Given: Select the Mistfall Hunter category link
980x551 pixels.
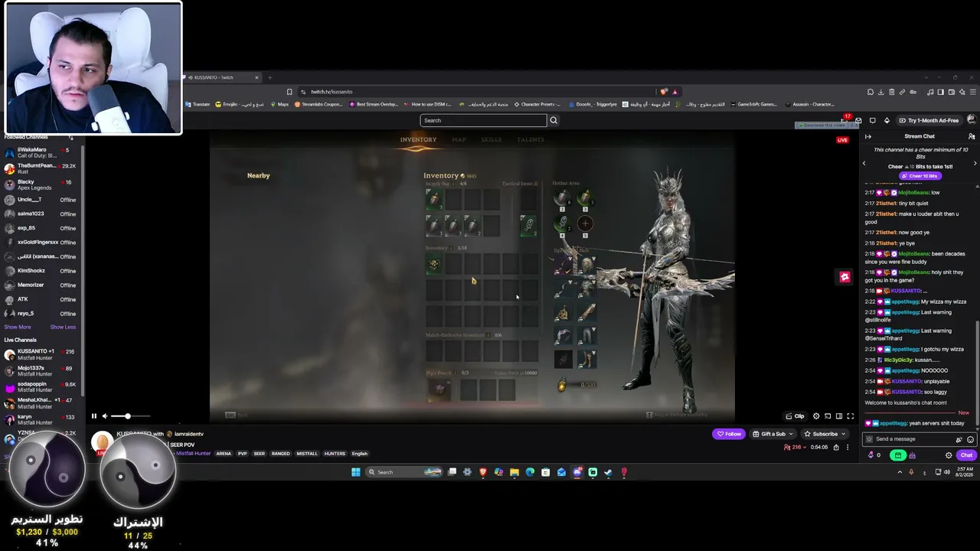Looking at the screenshot, I should pos(193,454).
